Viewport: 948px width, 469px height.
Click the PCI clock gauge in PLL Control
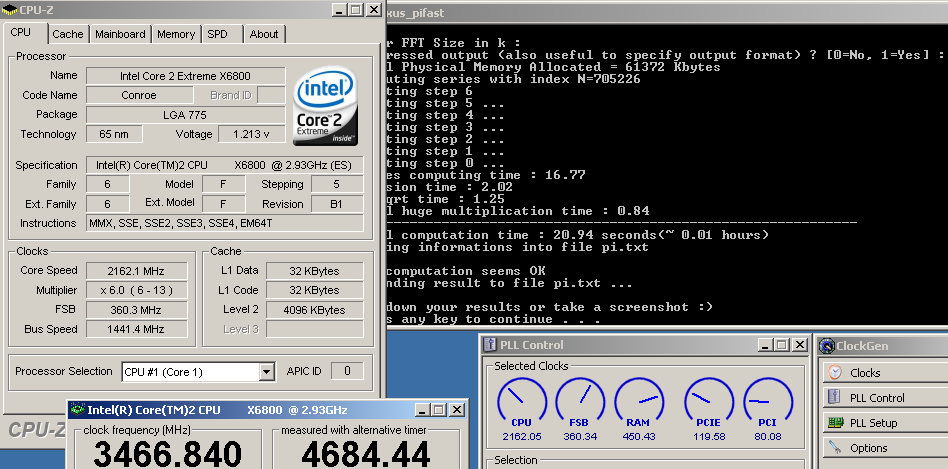coord(768,403)
